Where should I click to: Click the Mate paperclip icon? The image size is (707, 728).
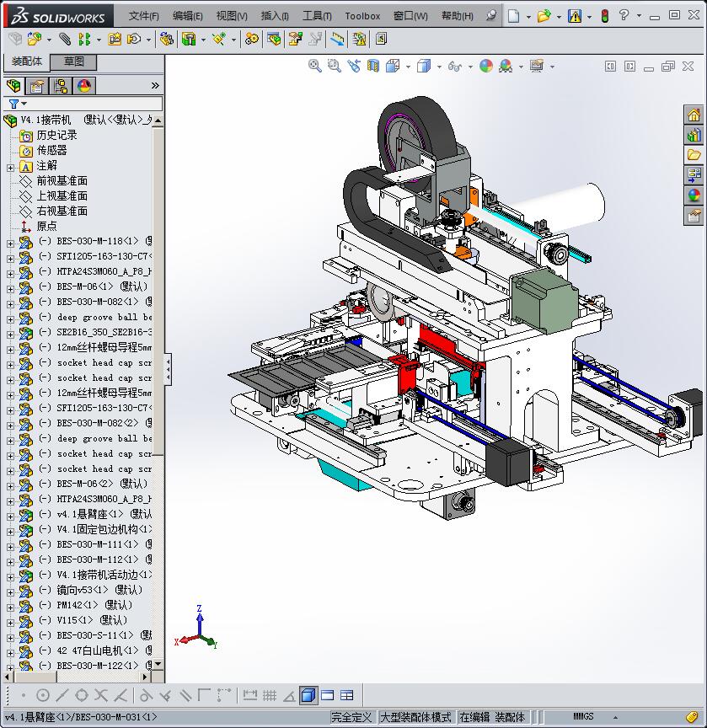coord(65,39)
